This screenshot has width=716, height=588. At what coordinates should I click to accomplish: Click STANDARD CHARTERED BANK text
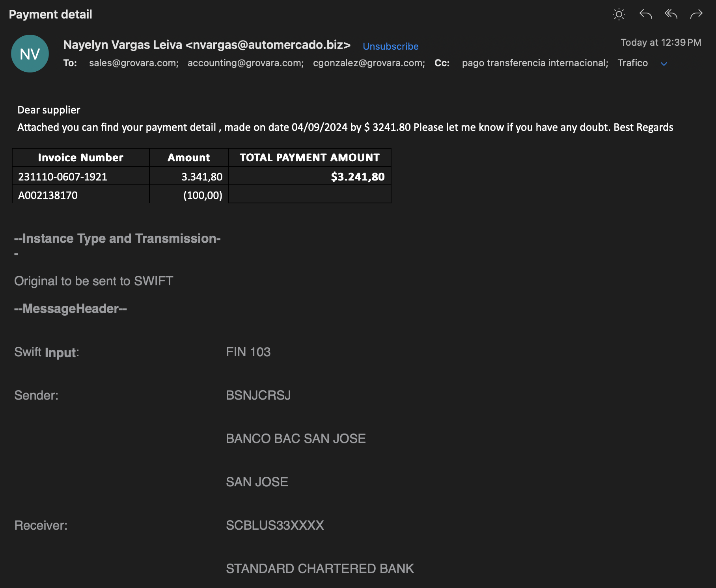(320, 569)
